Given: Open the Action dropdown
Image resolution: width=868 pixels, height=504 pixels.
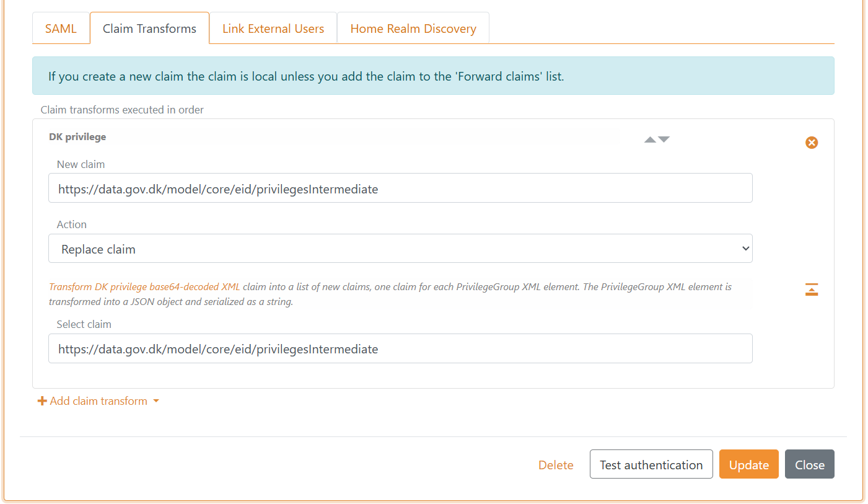Looking at the screenshot, I should point(400,248).
